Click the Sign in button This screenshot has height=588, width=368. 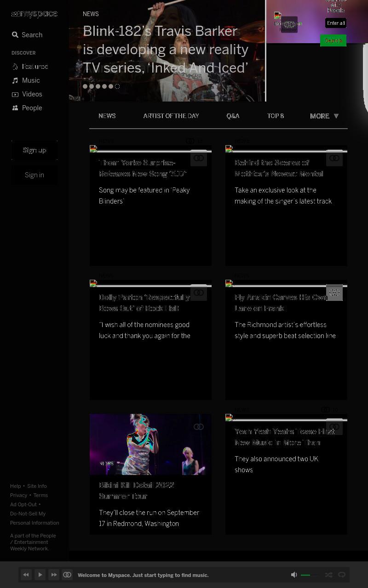coord(34,175)
